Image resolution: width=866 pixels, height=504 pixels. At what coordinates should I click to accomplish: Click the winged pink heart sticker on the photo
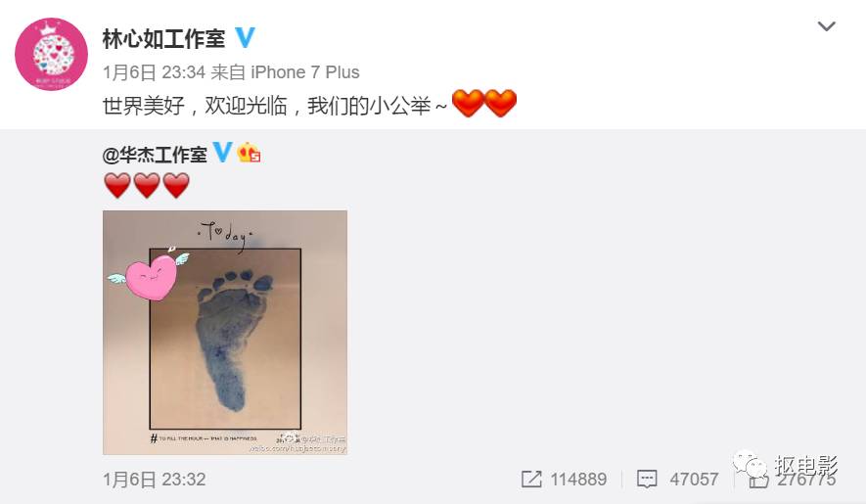(x=148, y=274)
